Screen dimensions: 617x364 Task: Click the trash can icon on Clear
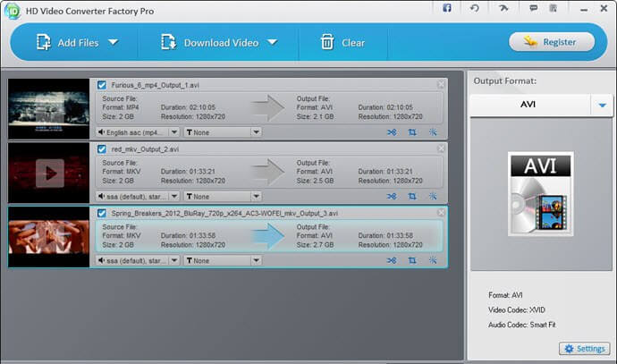click(327, 42)
